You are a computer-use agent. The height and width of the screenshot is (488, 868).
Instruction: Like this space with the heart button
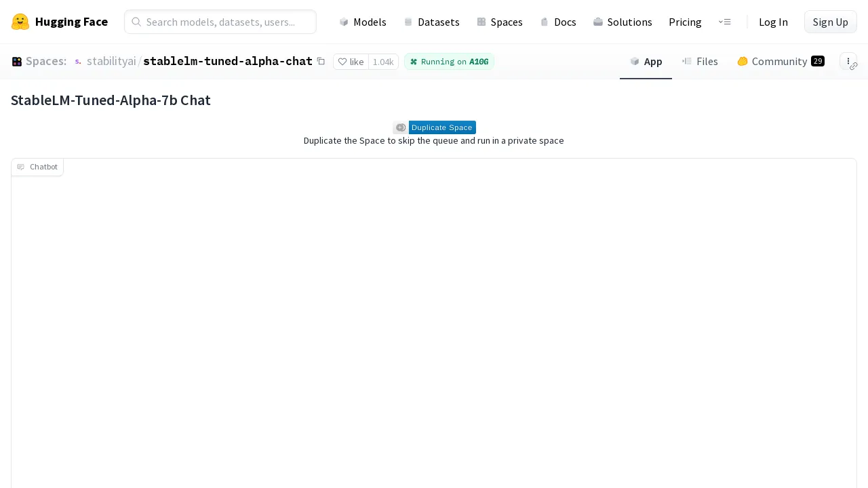(351, 62)
